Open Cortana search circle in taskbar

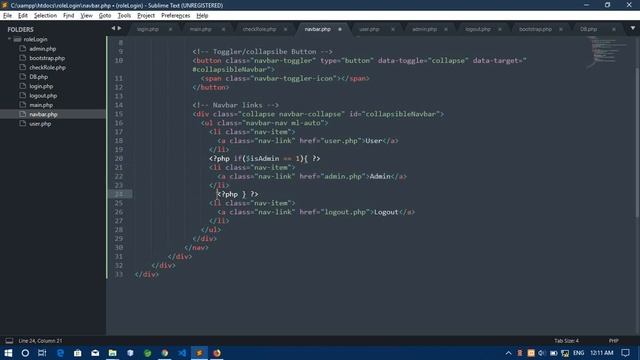[25, 353]
